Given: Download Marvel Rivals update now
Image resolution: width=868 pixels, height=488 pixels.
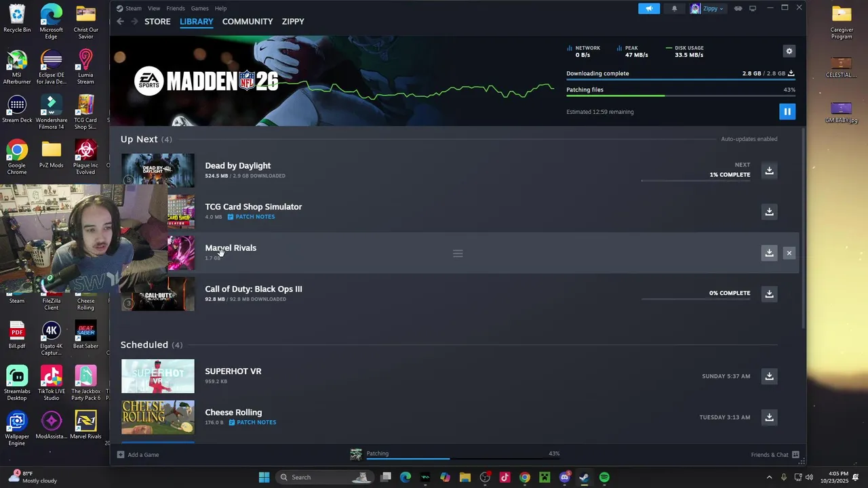Looking at the screenshot, I should [x=769, y=253].
